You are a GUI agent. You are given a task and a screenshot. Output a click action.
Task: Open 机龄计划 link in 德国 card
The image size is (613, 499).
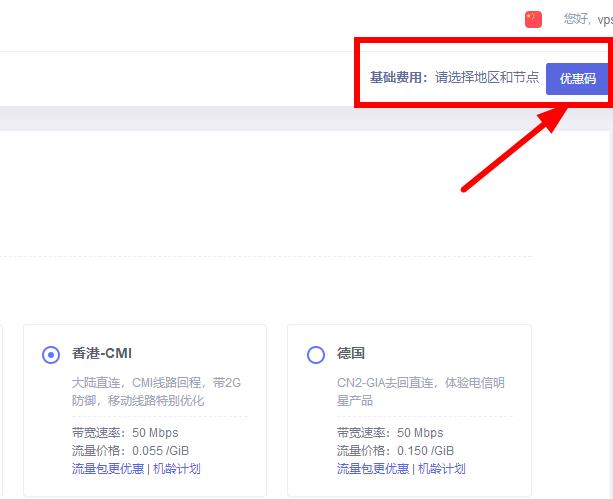[x=442, y=468]
